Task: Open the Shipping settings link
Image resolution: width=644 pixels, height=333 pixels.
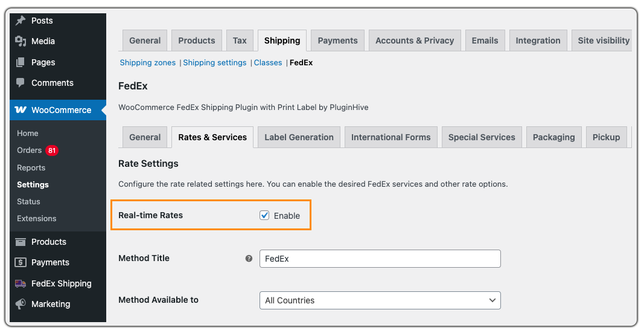Action: pos(214,63)
